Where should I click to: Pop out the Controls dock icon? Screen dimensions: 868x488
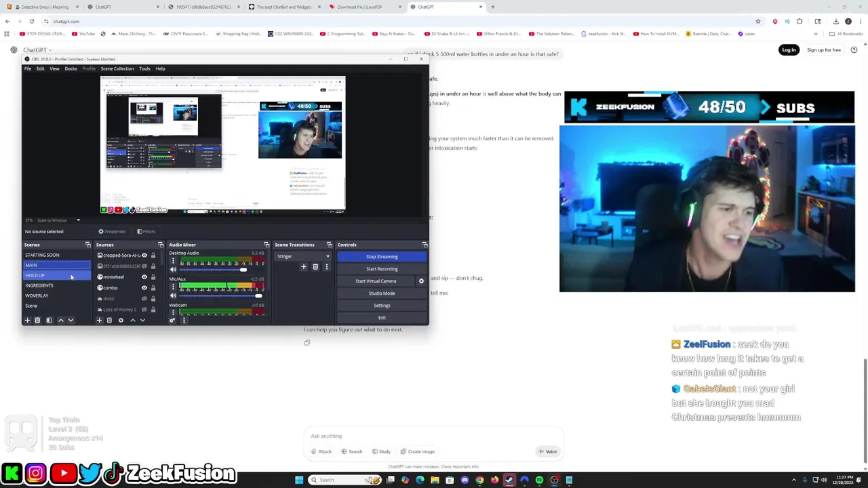pyautogui.click(x=425, y=245)
